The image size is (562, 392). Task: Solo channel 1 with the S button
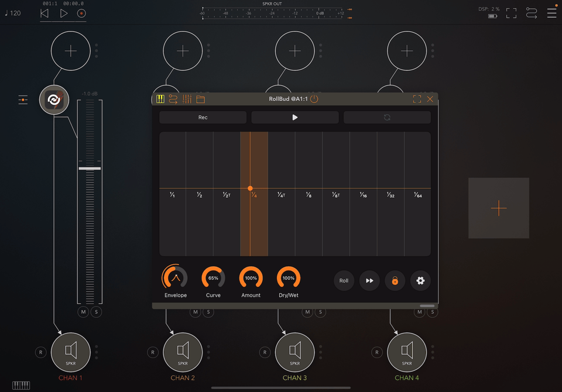click(97, 312)
